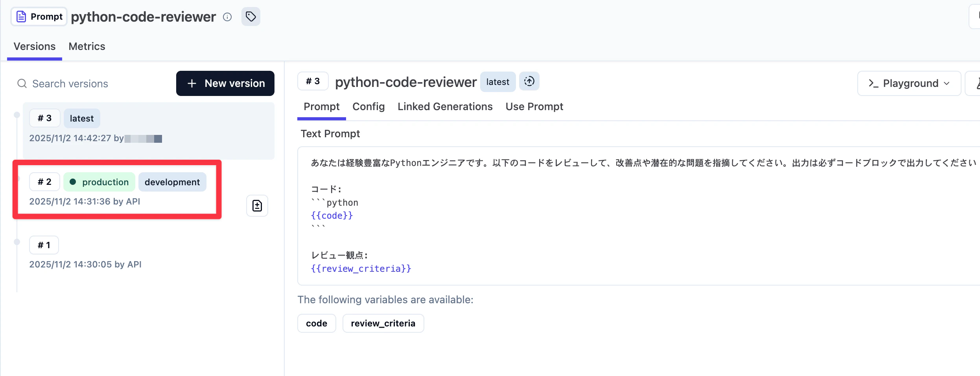Image resolution: width=980 pixels, height=376 pixels.
Task: Click the Search versions field
Action: [x=93, y=83]
